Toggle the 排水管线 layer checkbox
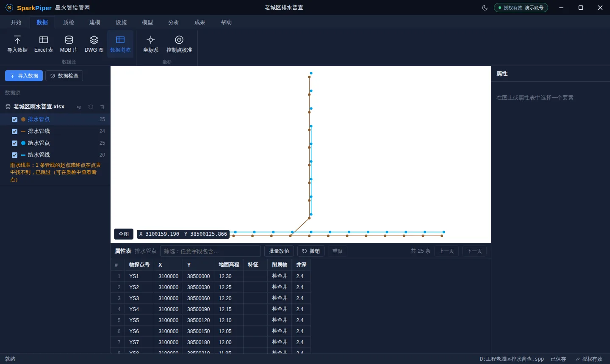The image size is (610, 364). [14, 131]
